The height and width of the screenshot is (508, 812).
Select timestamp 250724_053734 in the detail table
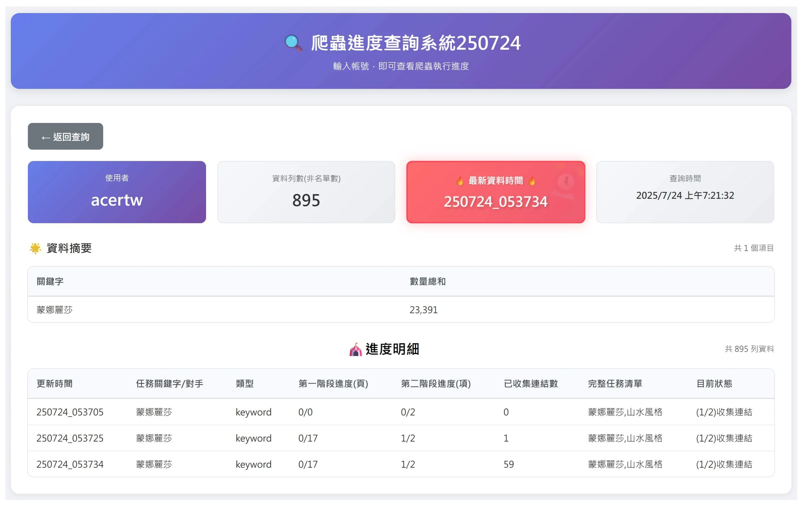click(x=70, y=465)
